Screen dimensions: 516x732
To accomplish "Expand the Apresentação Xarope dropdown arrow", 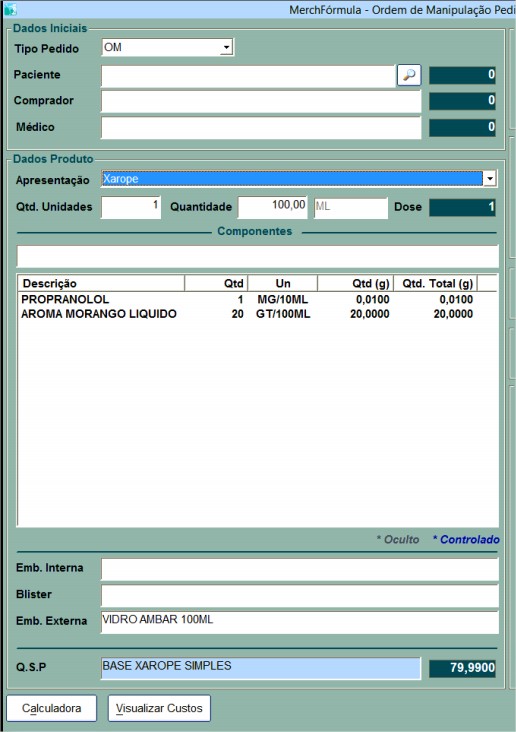I will pyautogui.click(x=490, y=179).
